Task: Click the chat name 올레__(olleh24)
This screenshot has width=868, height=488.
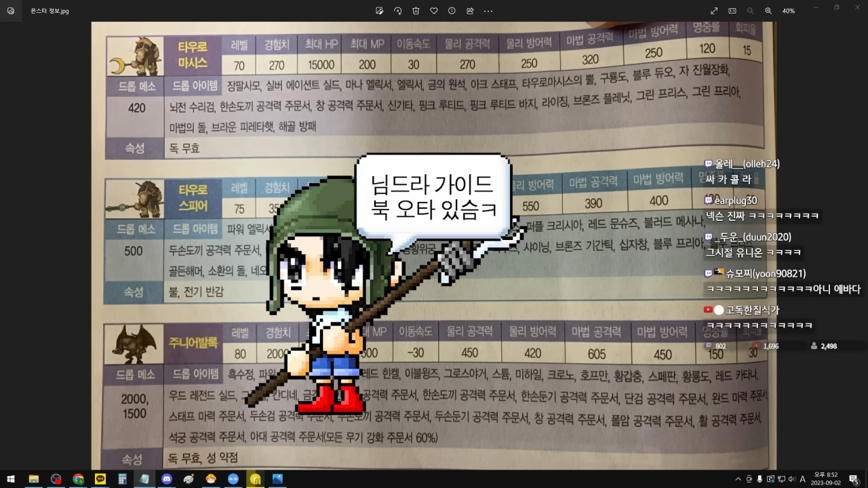Action: (x=747, y=164)
